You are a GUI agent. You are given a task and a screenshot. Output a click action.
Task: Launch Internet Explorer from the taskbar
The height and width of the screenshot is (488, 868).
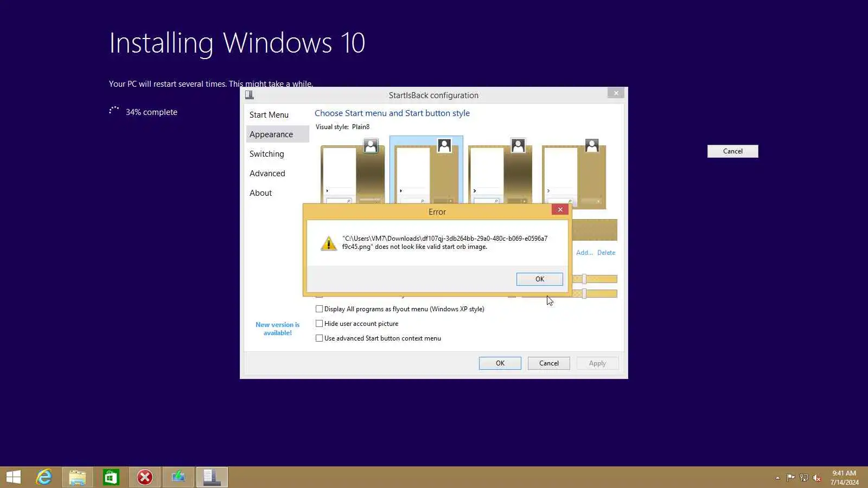click(44, 477)
